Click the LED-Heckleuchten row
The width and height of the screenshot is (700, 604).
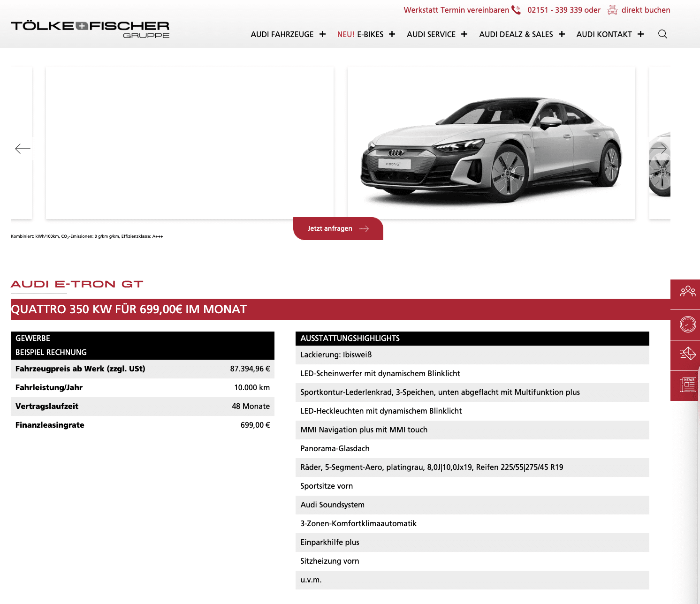tap(472, 411)
